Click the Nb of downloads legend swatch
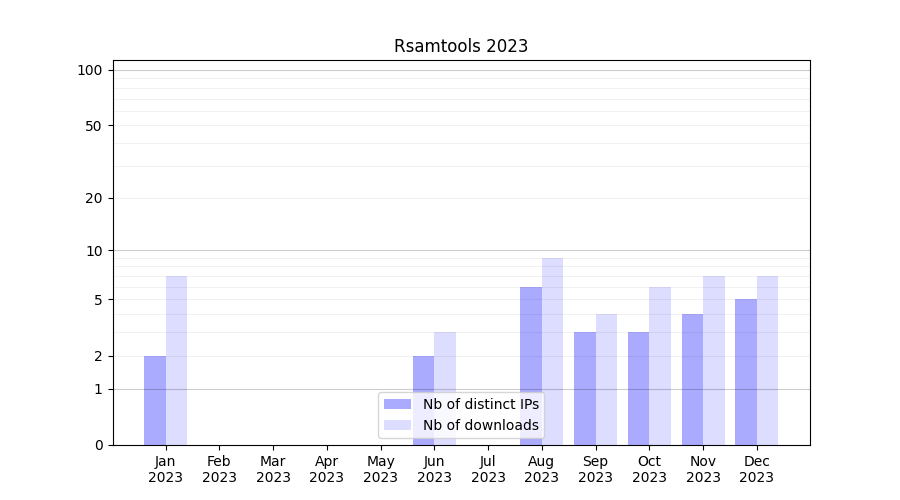Image resolution: width=900 pixels, height=500 pixels. [397, 425]
